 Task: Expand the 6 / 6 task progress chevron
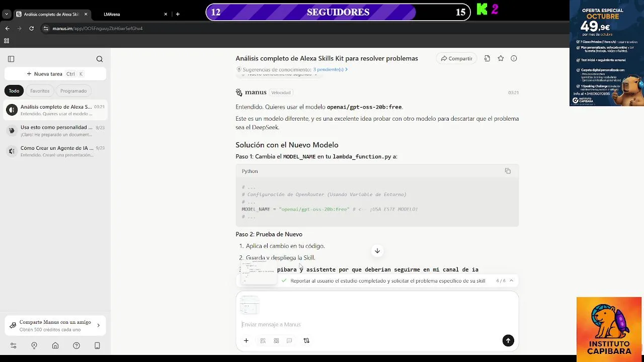512,281
